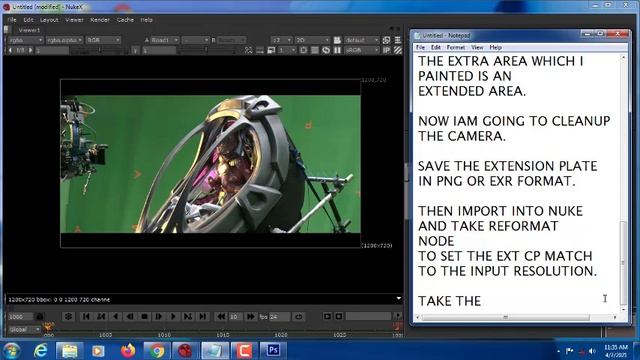
Task: Open the sRGB viewer process dropdown
Action: pos(362,50)
